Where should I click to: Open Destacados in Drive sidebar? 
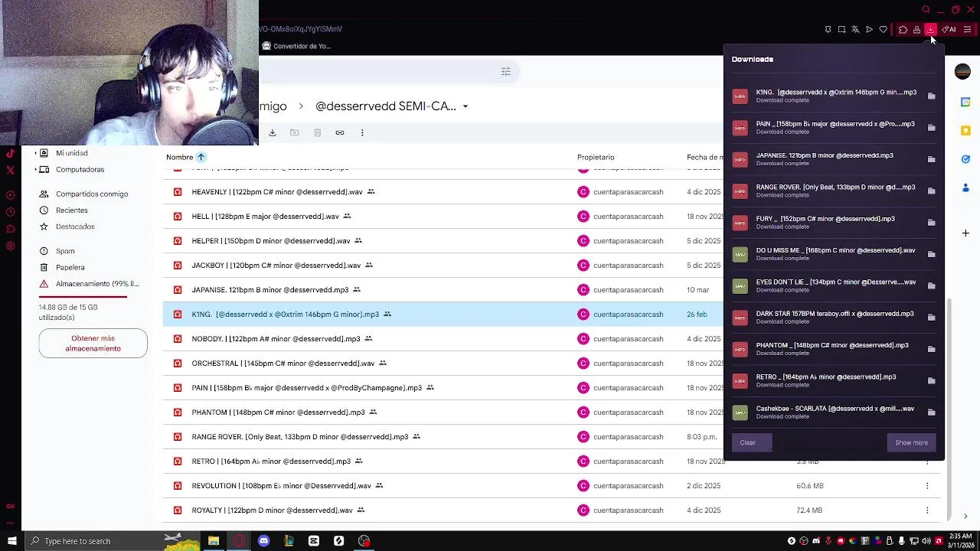[75, 227]
